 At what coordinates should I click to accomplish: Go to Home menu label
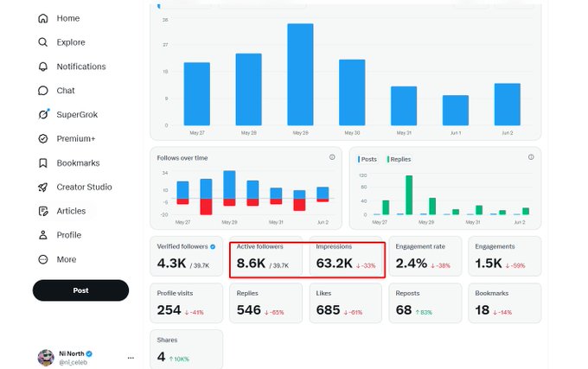pyautogui.click(x=67, y=18)
